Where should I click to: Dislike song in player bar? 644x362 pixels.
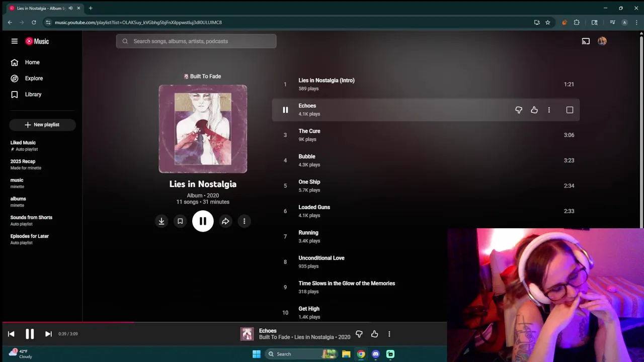[359, 334]
